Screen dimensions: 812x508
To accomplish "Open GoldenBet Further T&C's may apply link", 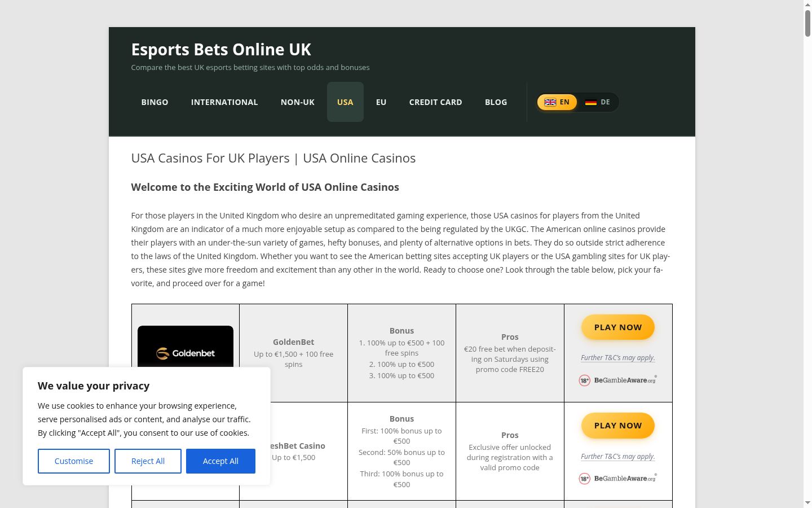I will point(618,358).
